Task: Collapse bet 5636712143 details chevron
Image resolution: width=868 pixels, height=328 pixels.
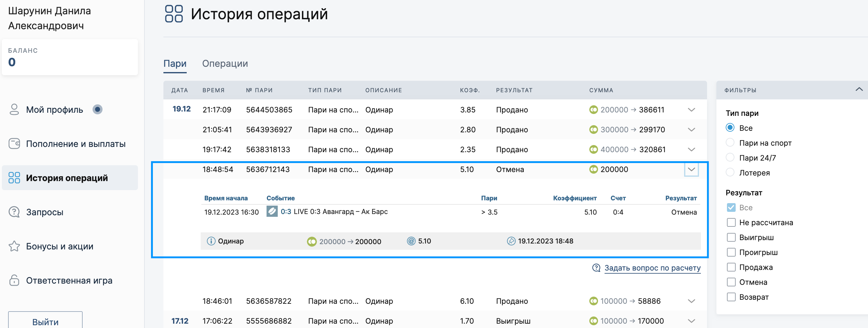Action: coord(692,169)
